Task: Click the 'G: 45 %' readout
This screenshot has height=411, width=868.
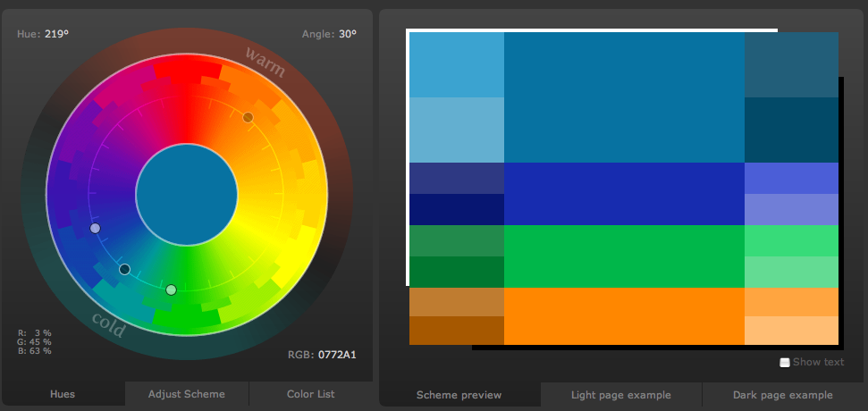Action: [x=34, y=342]
